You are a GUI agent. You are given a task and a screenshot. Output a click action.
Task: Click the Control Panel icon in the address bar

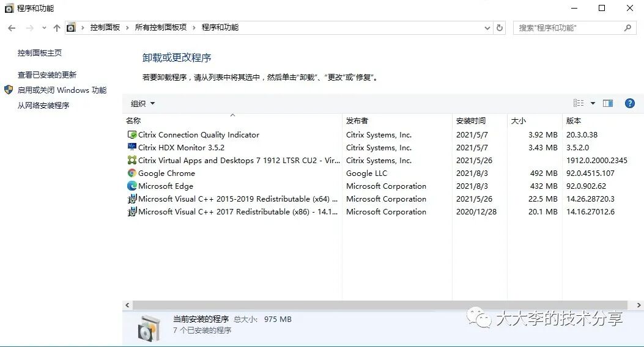(x=71, y=27)
